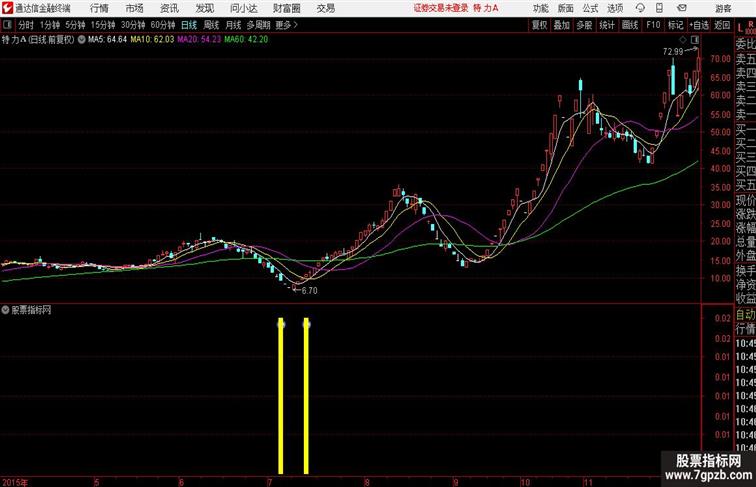
Task: Switch to the 分时 chart tab
Action: tap(26, 25)
